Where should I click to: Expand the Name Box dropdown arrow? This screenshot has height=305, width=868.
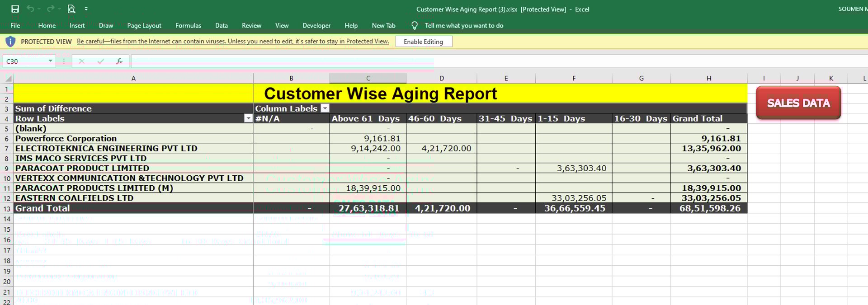tap(51, 61)
